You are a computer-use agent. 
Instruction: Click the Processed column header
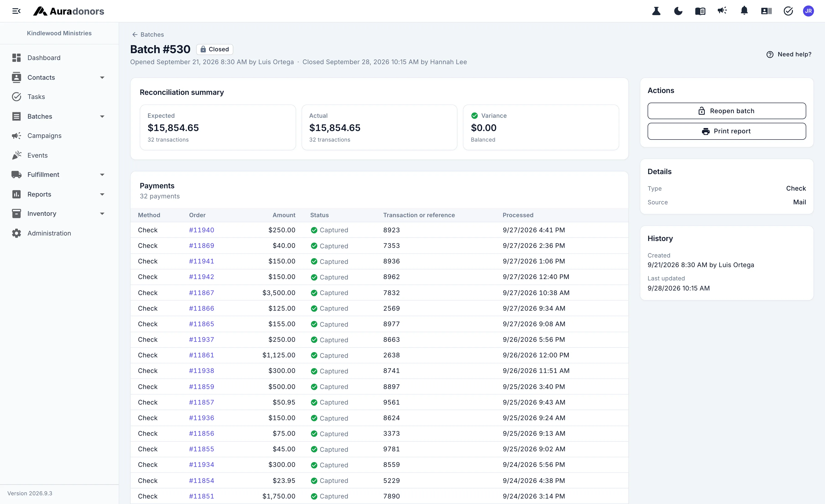pyautogui.click(x=518, y=215)
